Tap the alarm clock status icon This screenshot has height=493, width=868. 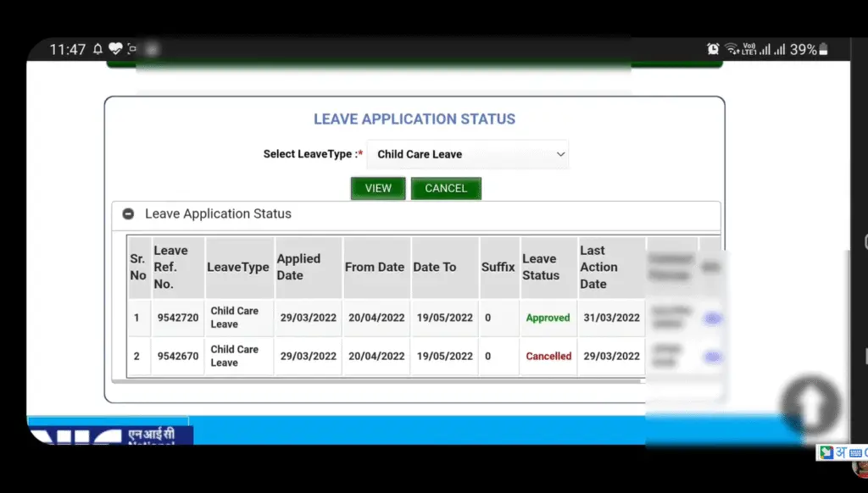713,49
